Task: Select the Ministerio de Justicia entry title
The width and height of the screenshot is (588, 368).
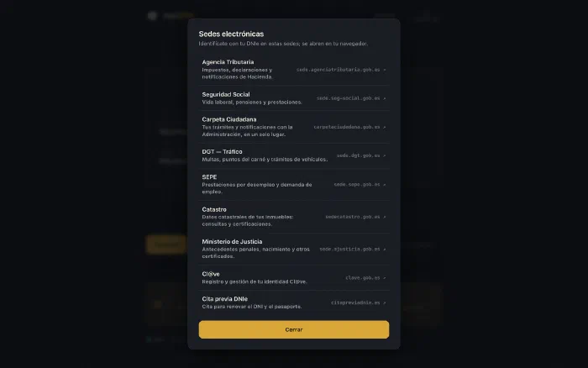Action: [x=232, y=242]
